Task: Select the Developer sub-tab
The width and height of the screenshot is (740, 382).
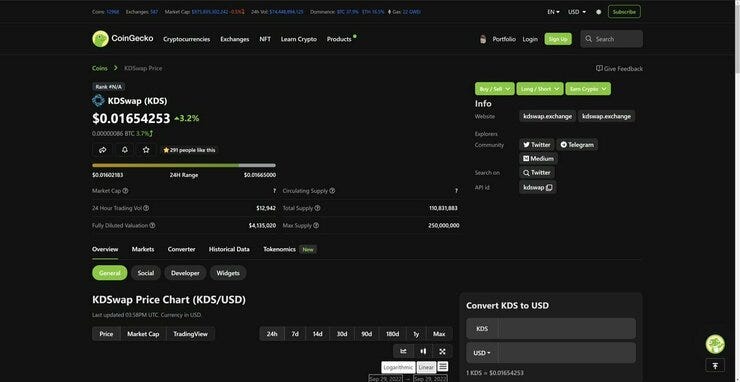Action: 185,273
